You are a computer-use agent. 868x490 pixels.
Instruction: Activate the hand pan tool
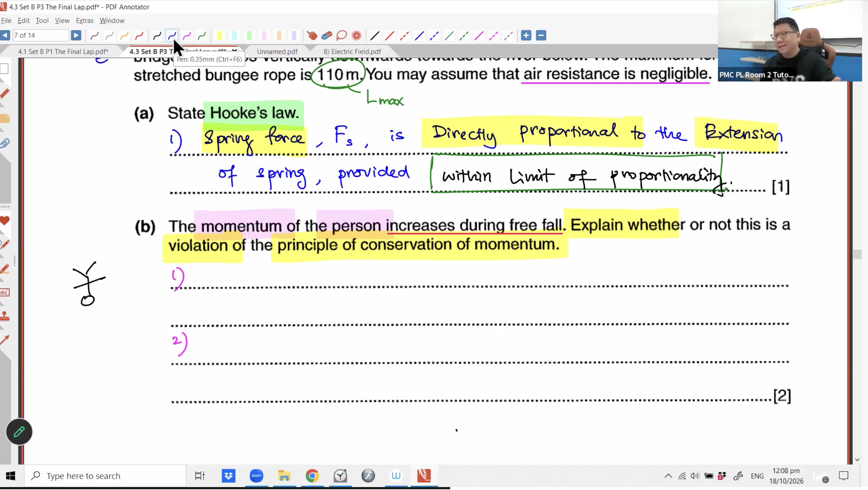tap(312, 36)
